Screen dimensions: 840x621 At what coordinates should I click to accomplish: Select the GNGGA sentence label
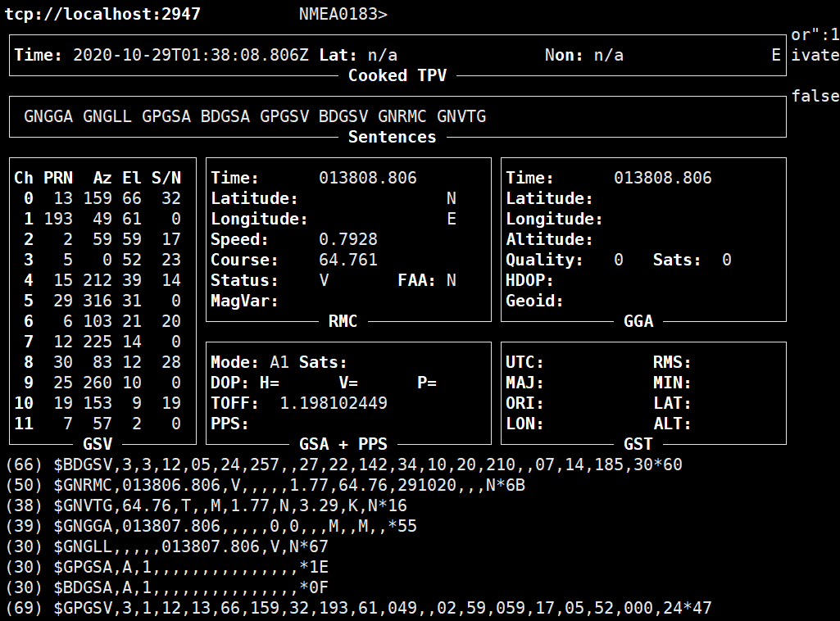pyautogui.click(x=48, y=116)
